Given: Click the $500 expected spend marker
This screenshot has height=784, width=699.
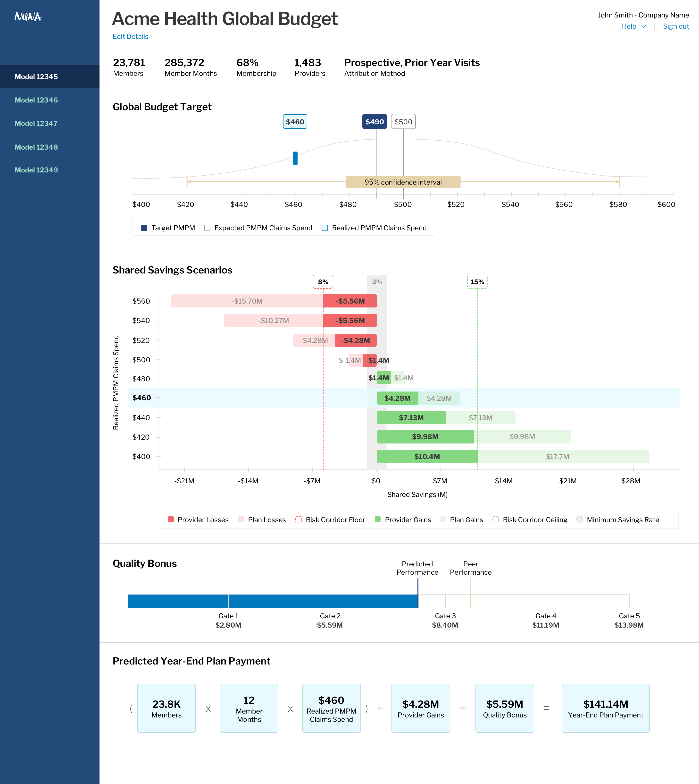Looking at the screenshot, I should click(x=403, y=122).
